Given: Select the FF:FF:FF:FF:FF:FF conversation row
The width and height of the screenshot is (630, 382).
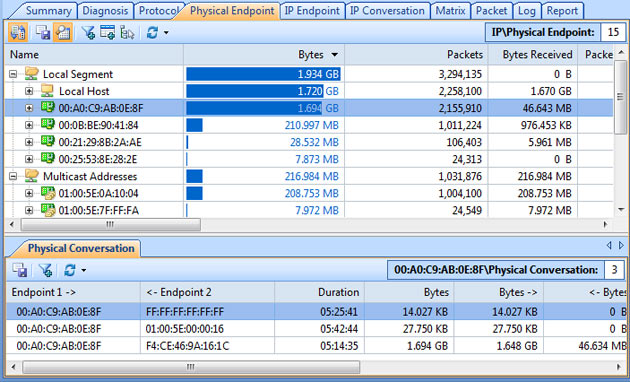Looking at the screenshot, I should (x=316, y=312).
